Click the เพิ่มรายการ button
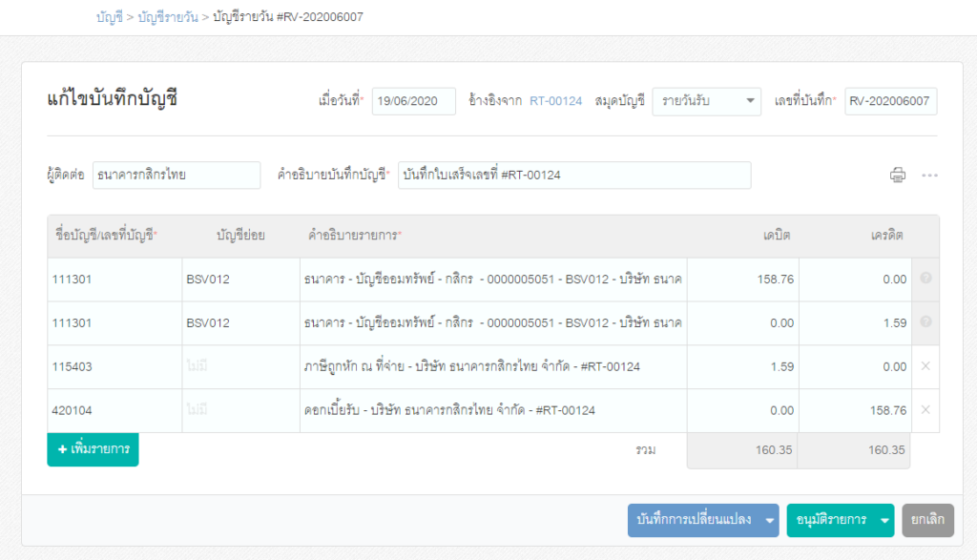Viewport: 977px width, 560px height. click(93, 449)
